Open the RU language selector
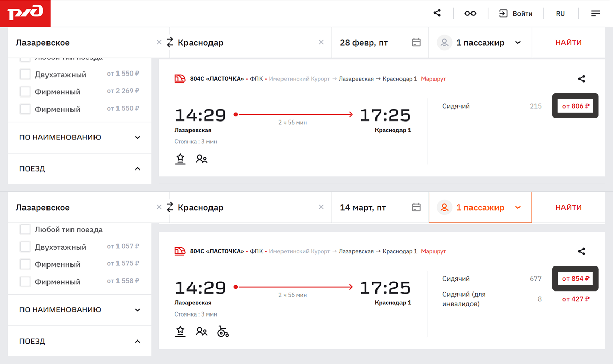Screen dimensions: 613x364 pyautogui.click(x=560, y=14)
